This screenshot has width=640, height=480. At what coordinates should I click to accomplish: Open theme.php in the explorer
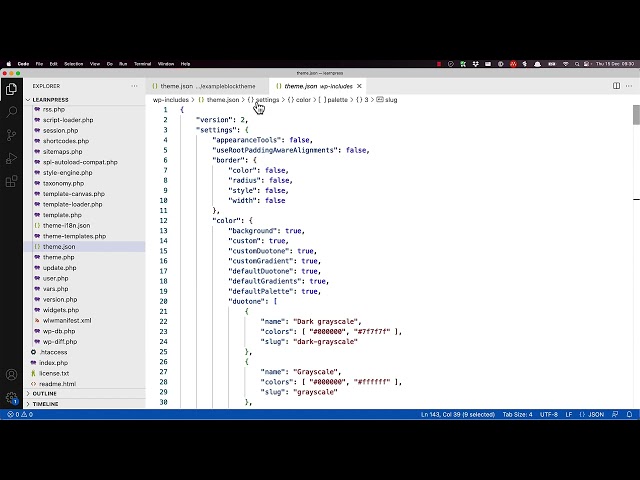pos(58,257)
